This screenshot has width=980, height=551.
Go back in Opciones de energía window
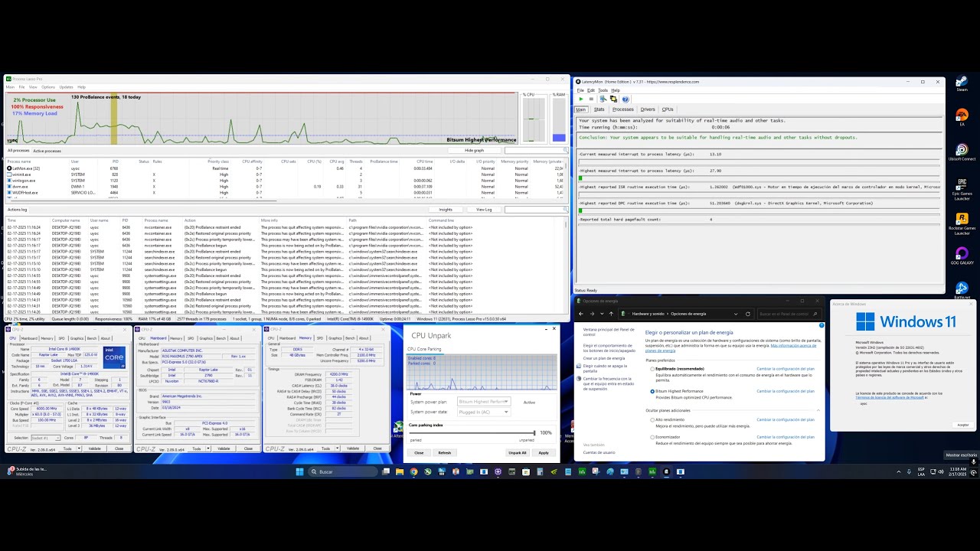click(581, 314)
